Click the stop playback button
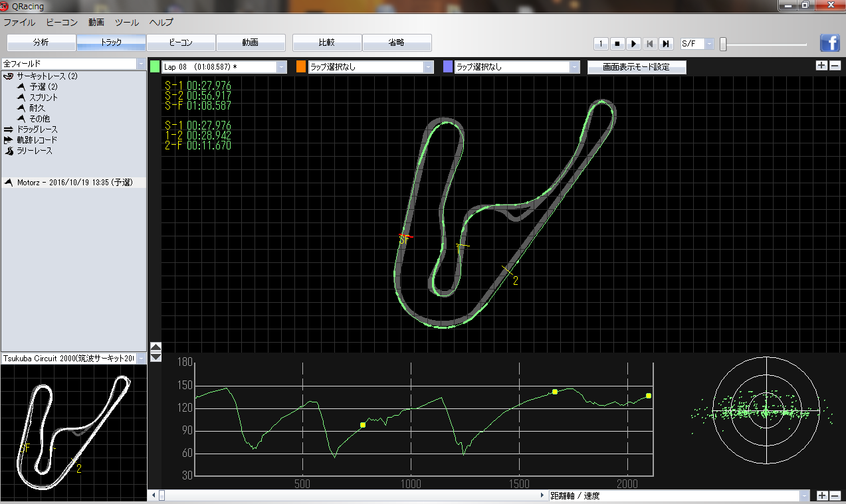 (x=617, y=44)
